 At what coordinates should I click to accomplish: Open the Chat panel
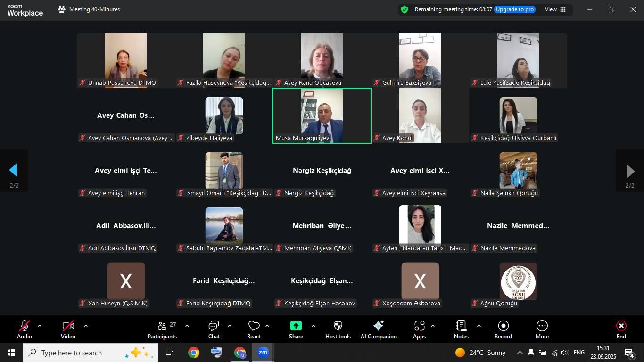[214, 329]
